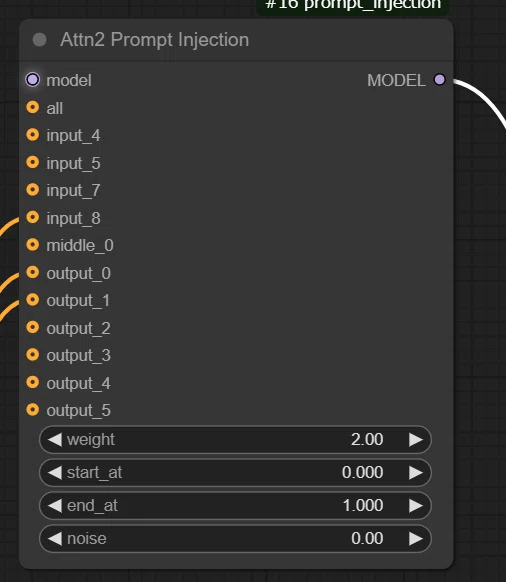
Task: Click the output_2 label text
Action: coord(78,328)
